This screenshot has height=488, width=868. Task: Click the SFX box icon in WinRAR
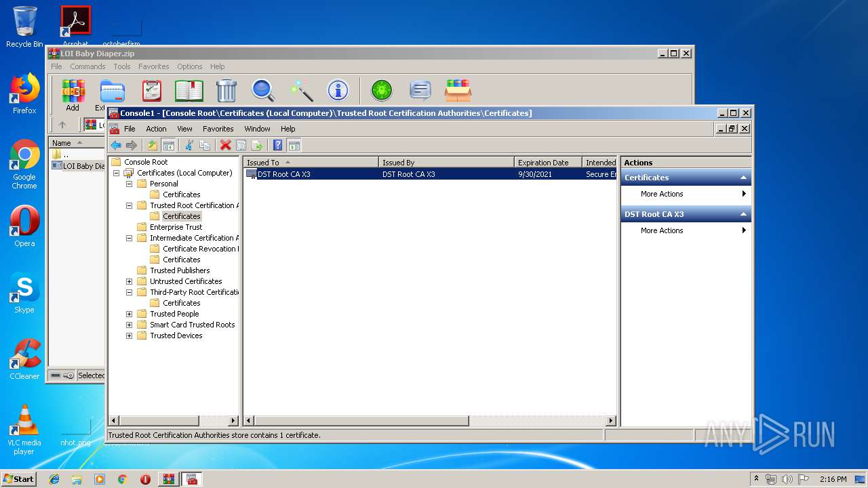[458, 90]
